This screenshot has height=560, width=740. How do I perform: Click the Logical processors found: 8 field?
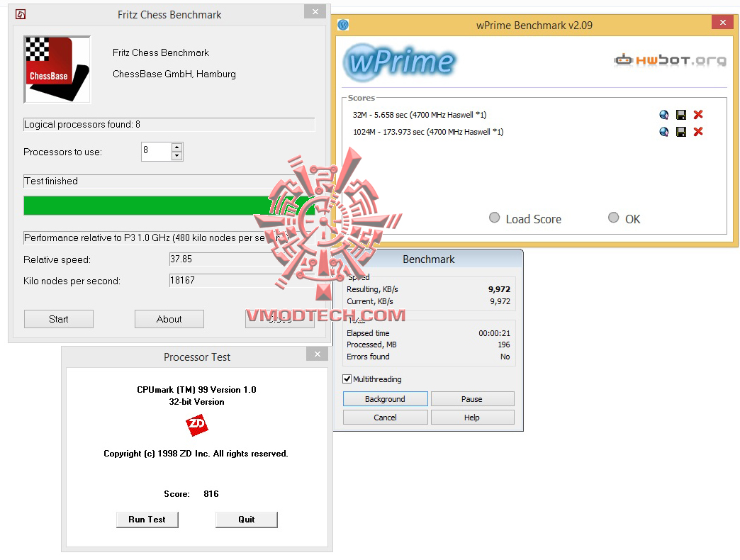[x=169, y=125]
